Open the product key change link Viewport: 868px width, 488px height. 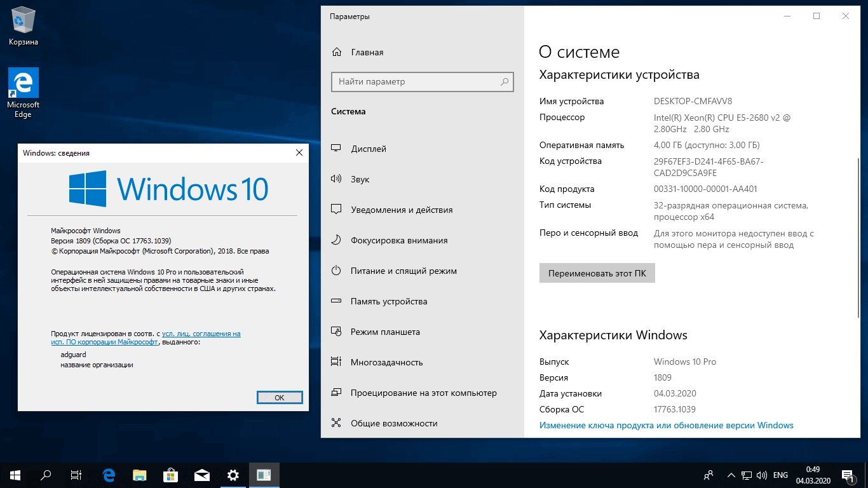pos(666,425)
